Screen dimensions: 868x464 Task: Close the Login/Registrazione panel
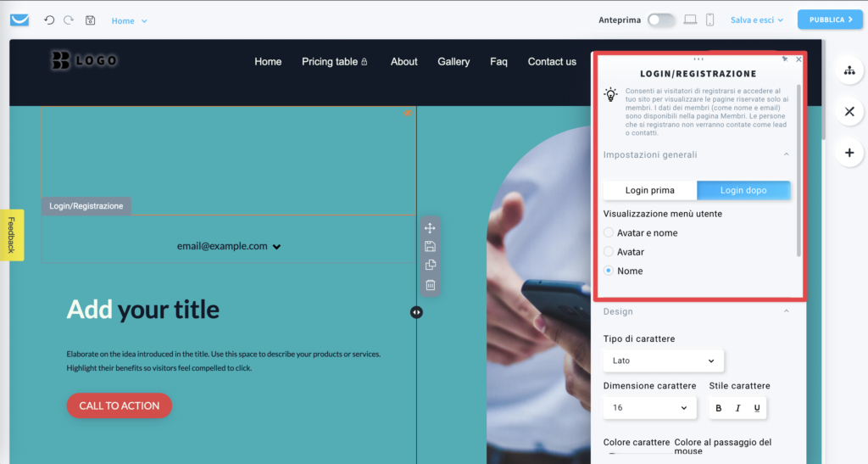pyautogui.click(x=798, y=59)
